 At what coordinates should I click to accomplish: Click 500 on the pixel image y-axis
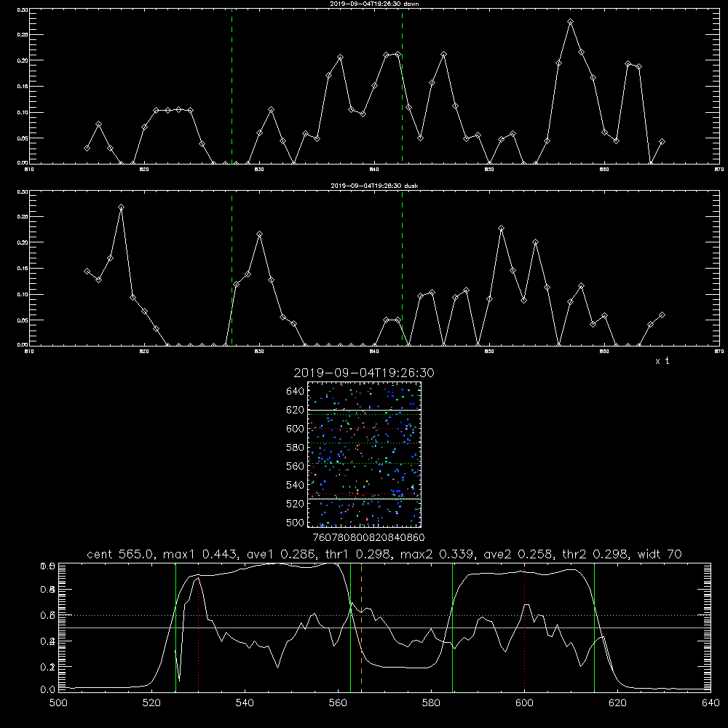pos(296,522)
